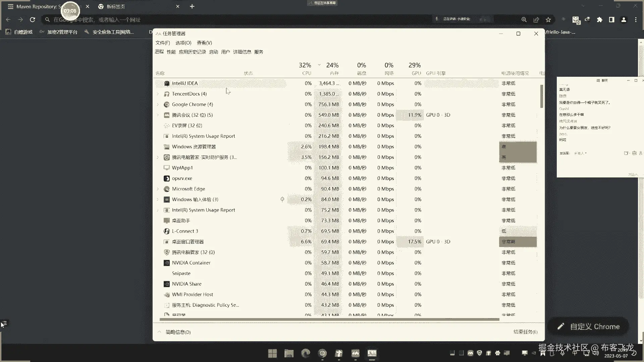644x362 pixels.
Task: Click the opsrv.exe process icon
Action: 167,179
